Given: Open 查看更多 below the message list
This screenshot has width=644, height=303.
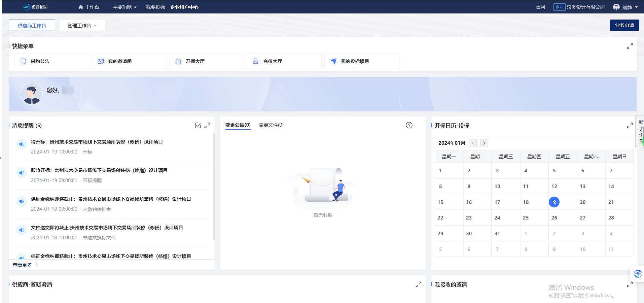Looking at the screenshot, I should pos(22,265).
